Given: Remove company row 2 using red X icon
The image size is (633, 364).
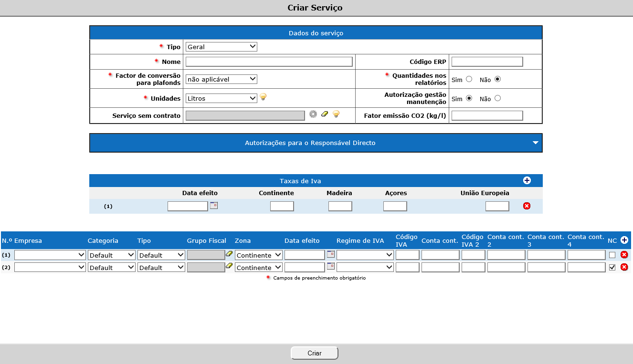Looking at the screenshot, I should coord(623,267).
